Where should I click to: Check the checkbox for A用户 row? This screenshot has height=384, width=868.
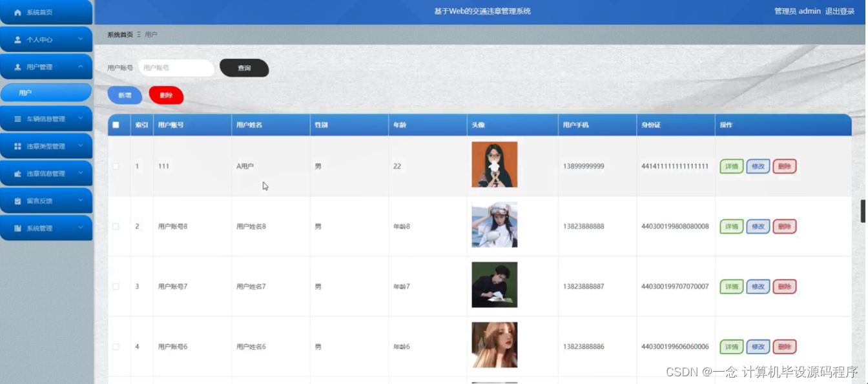coord(116,166)
